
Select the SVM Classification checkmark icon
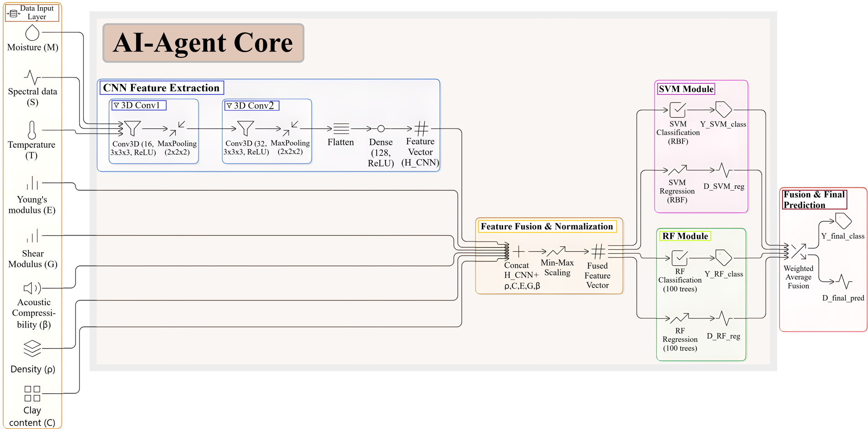pos(678,110)
